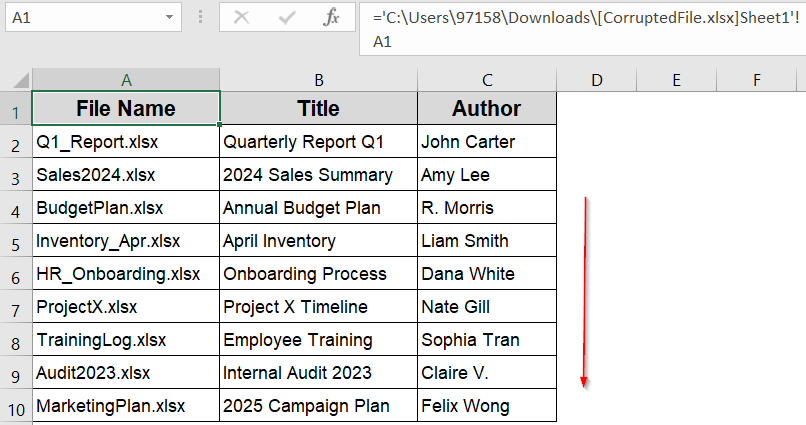Viewport: 806px width, 425px height.
Task: Confirm entry with the checkmark icon
Action: [x=287, y=17]
